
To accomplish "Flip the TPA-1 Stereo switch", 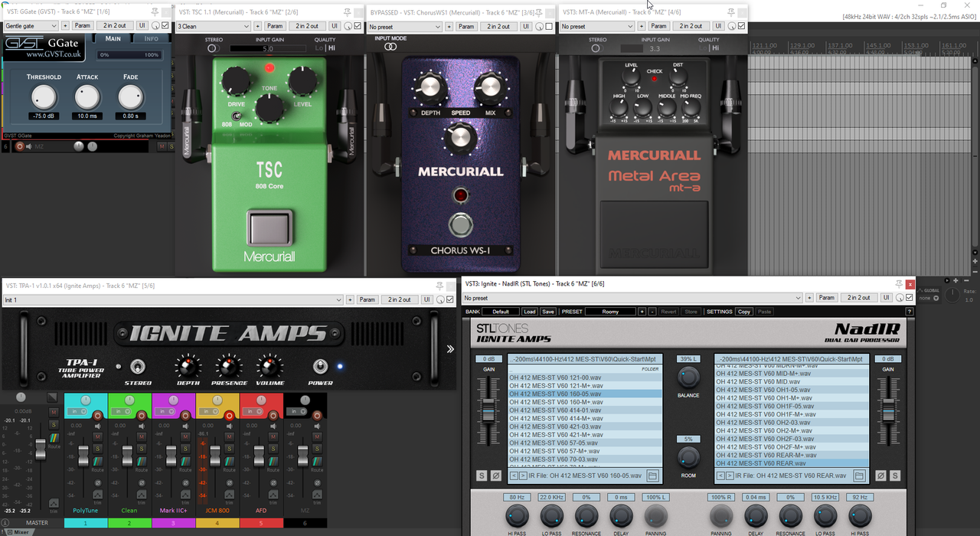I will [x=138, y=366].
